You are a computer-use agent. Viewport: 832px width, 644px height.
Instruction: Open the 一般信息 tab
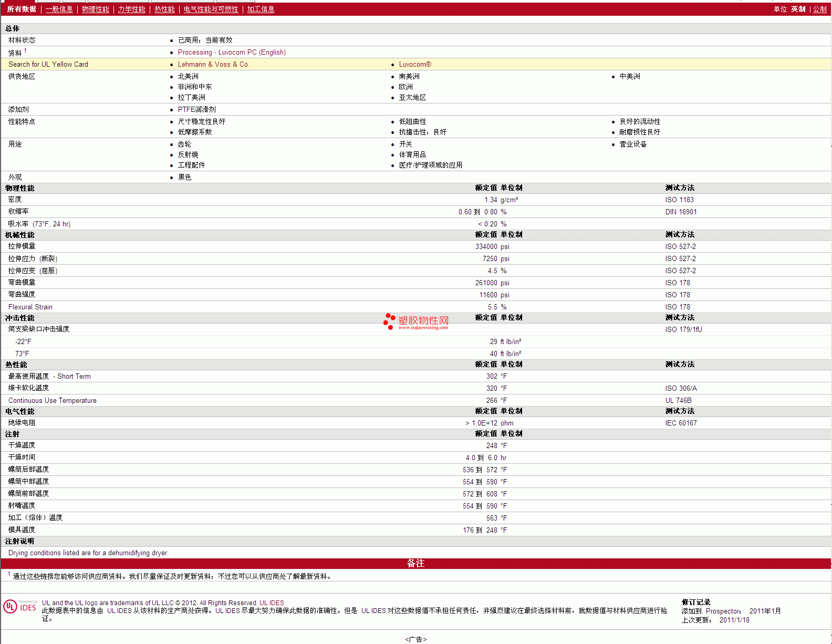click(x=59, y=9)
